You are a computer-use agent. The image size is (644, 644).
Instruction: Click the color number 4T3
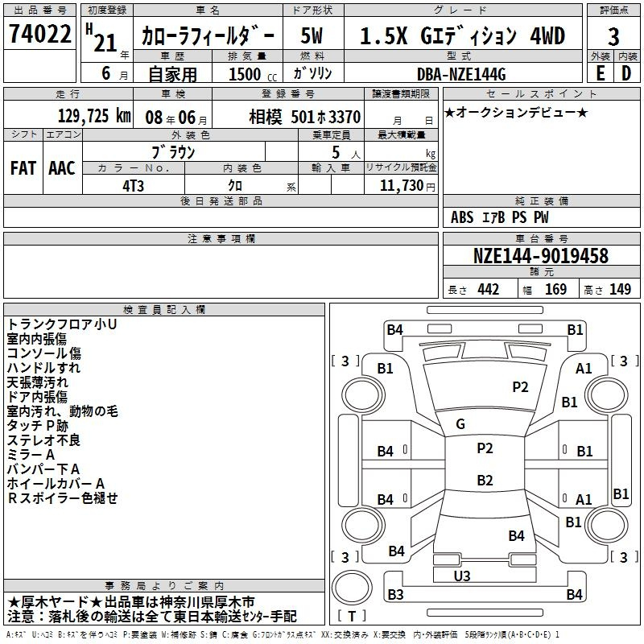134,185
